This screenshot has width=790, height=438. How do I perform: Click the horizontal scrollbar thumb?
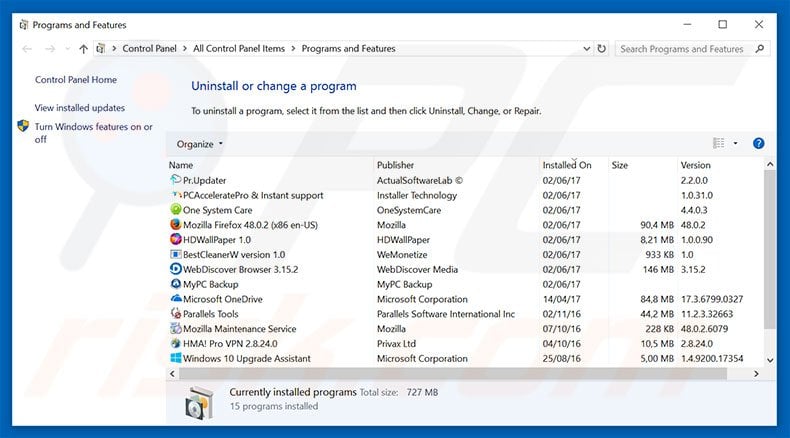tap(453, 373)
